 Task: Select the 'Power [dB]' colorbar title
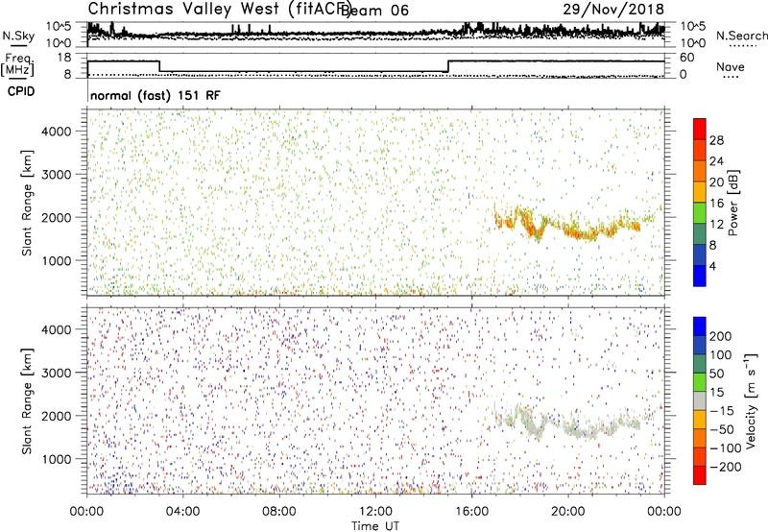click(x=732, y=203)
